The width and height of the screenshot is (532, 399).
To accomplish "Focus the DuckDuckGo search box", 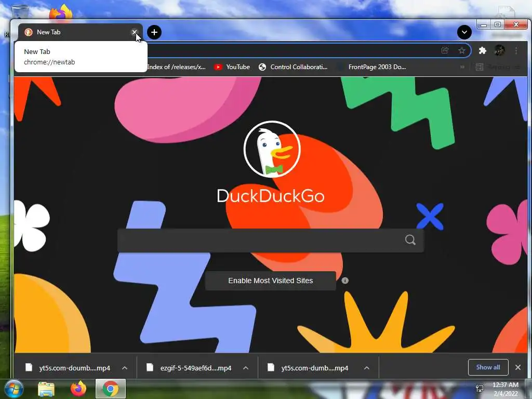I will pos(270,240).
